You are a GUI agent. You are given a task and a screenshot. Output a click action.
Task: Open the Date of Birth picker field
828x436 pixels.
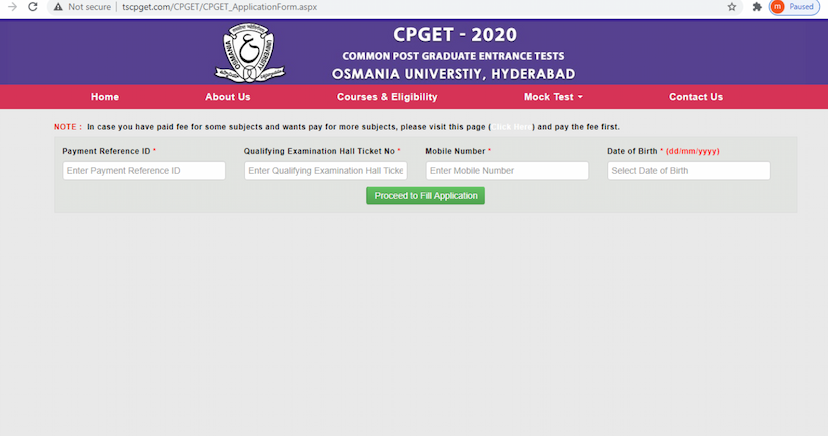[689, 170]
